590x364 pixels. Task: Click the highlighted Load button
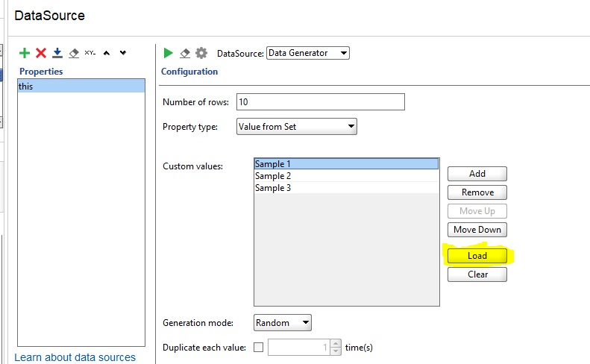477,256
